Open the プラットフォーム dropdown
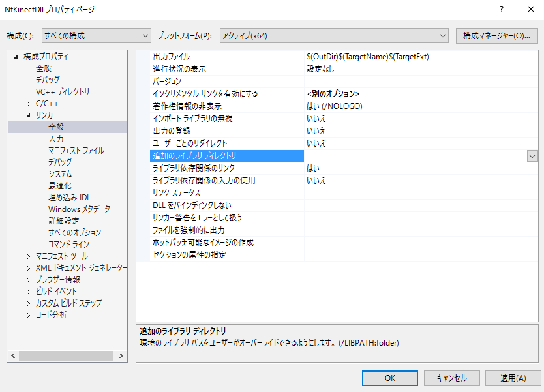Viewport: 544px width, 392px height. (x=333, y=35)
